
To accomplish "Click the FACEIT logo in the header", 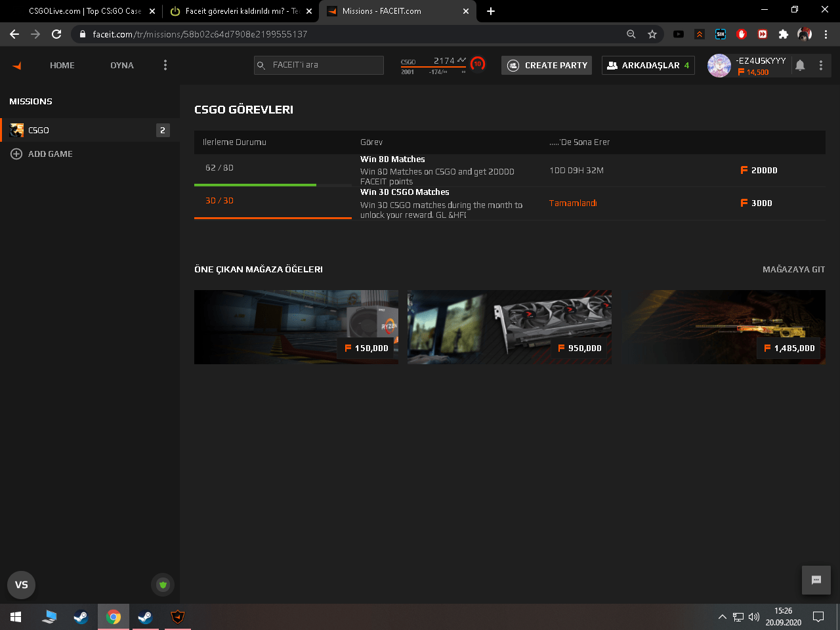I will point(17,66).
